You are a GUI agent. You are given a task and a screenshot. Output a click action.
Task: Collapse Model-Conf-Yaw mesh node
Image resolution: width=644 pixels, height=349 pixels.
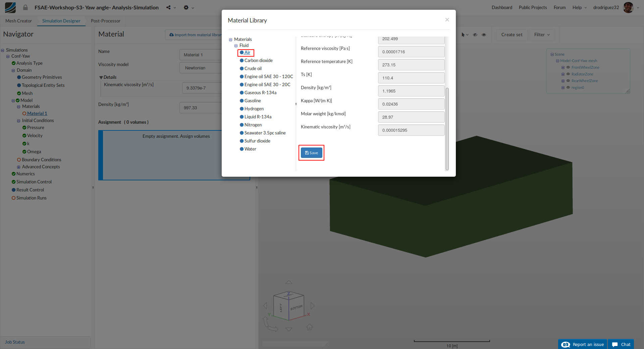coord(557,61)
